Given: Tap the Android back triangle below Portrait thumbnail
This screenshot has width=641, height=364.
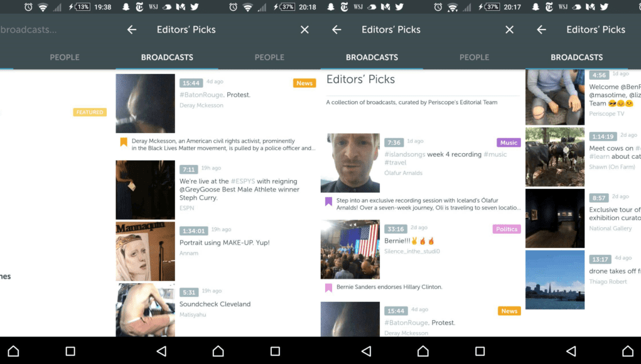Looking at the screenshot, I should point(162,351).
